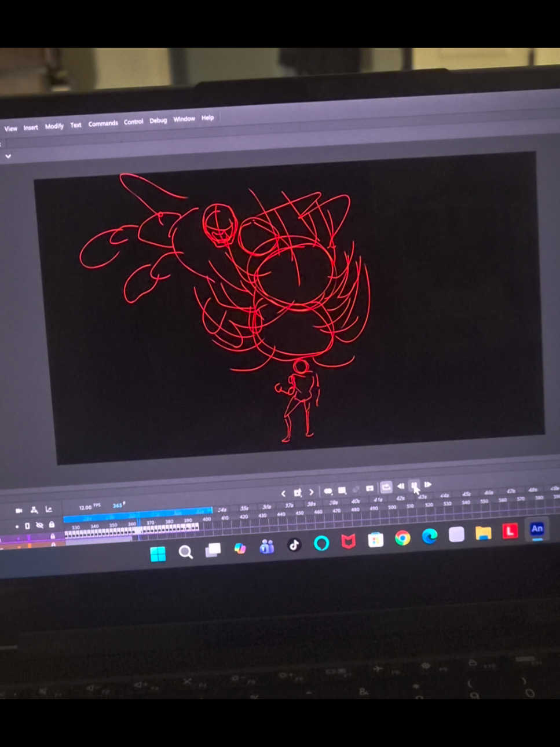The width and height of the screenshot is (560, 747).
Task: Open the View menu
Action: [x=10, y=129]
